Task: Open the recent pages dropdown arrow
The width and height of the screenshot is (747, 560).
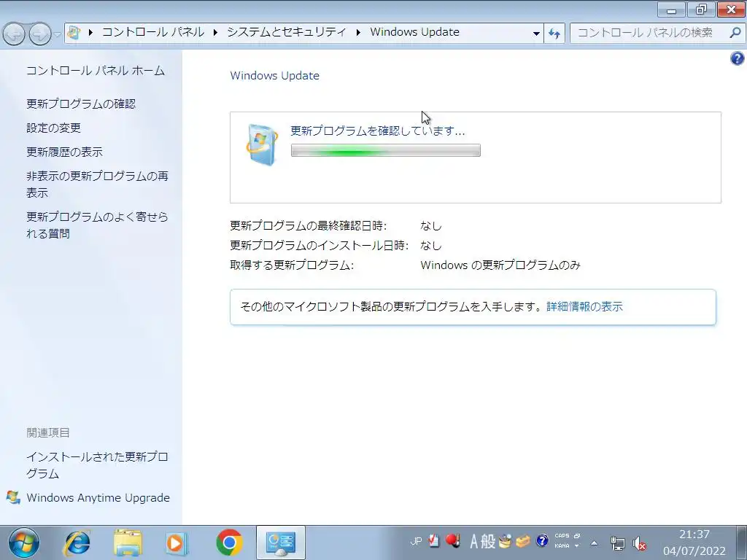Action: [x=57, y=34]
